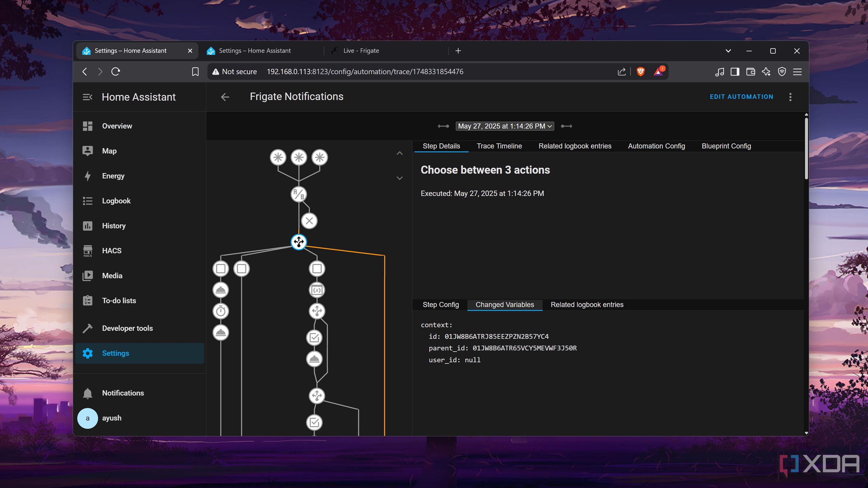Click the variables (x) node in graph

[x=317, y=290]
